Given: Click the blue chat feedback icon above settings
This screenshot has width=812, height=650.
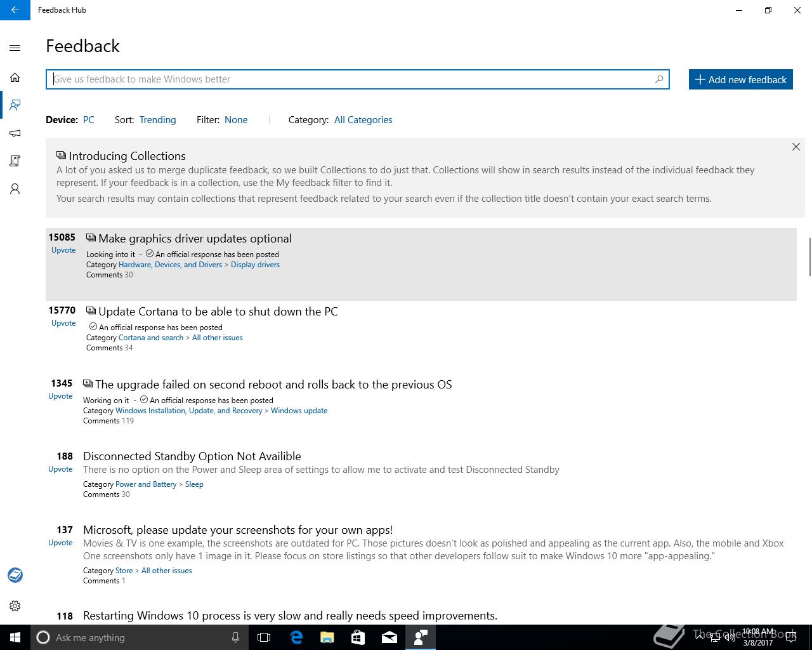Looking at the screenshot, I should [x=15, y=575].
